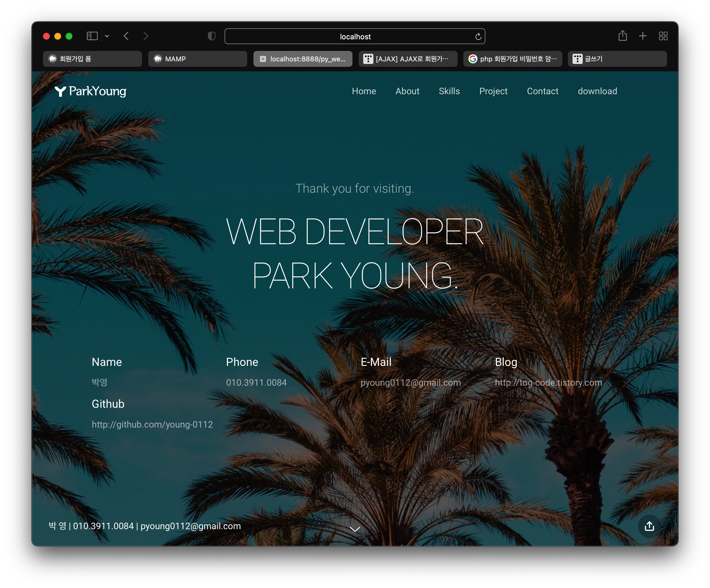Click the scroll-down chevron at page bottom
Screen dimensions: 710x588
(355, 529)
